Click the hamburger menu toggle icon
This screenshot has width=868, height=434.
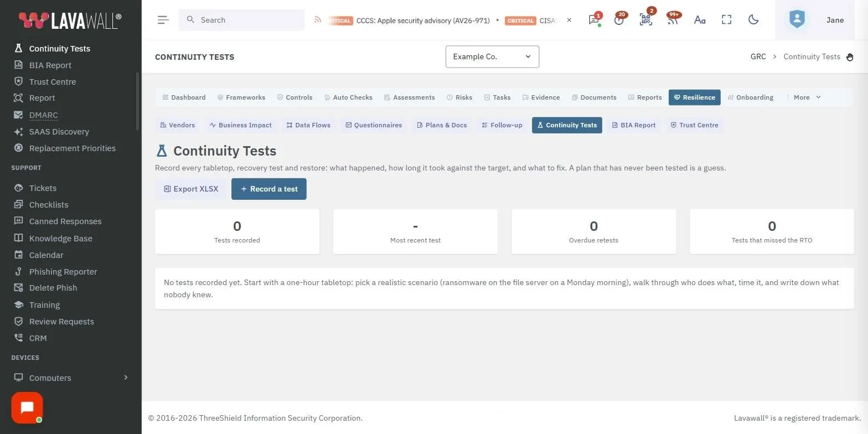pos(163,20)
